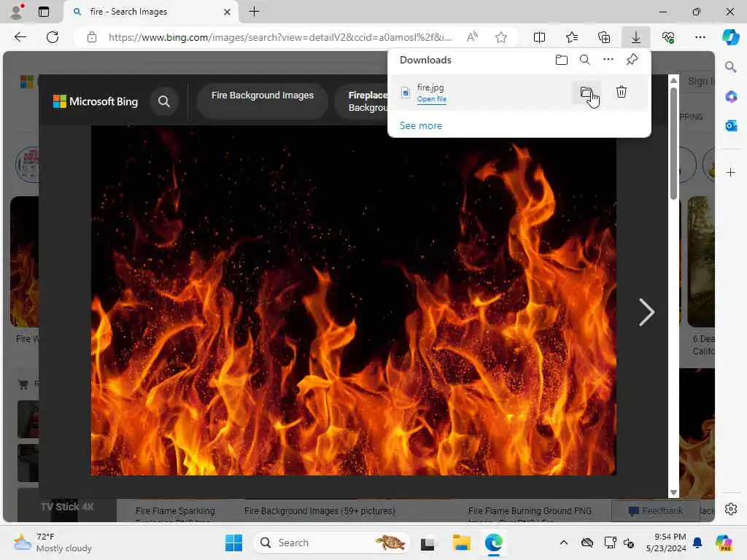Click the Microsoft Bing logo

point(96,101)
